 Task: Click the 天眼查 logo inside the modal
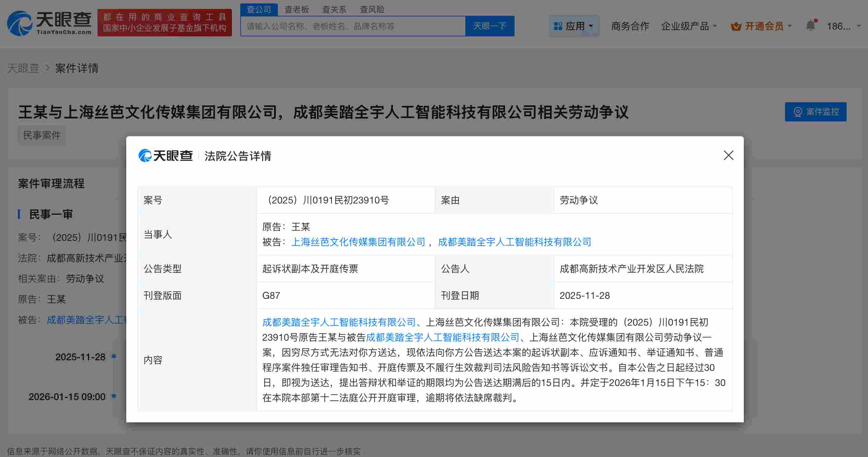(166, 156)
